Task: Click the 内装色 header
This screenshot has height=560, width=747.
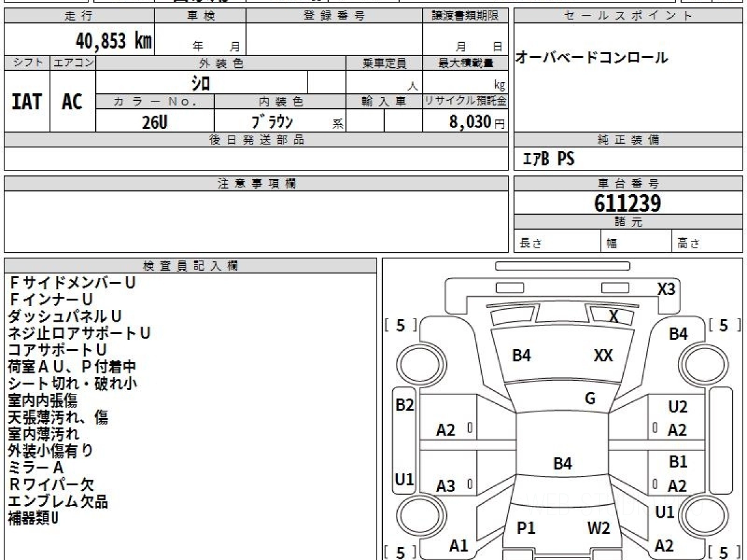Action: pos(280,101)
